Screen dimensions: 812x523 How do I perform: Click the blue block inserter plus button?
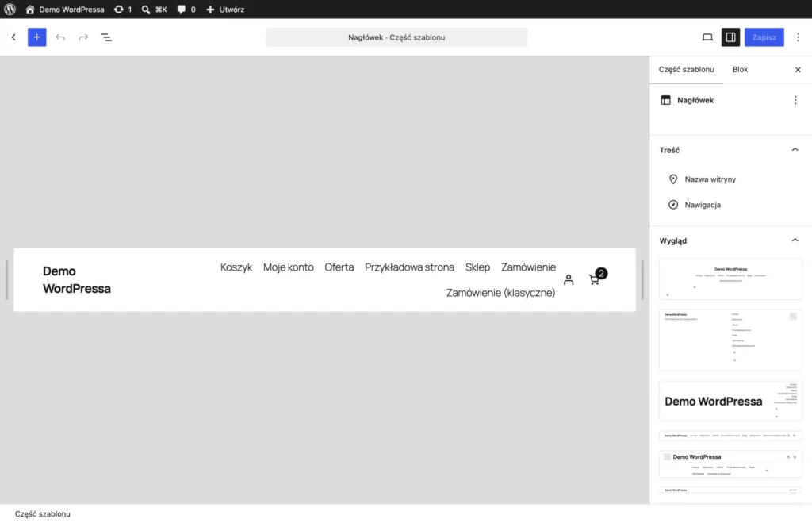36,37
